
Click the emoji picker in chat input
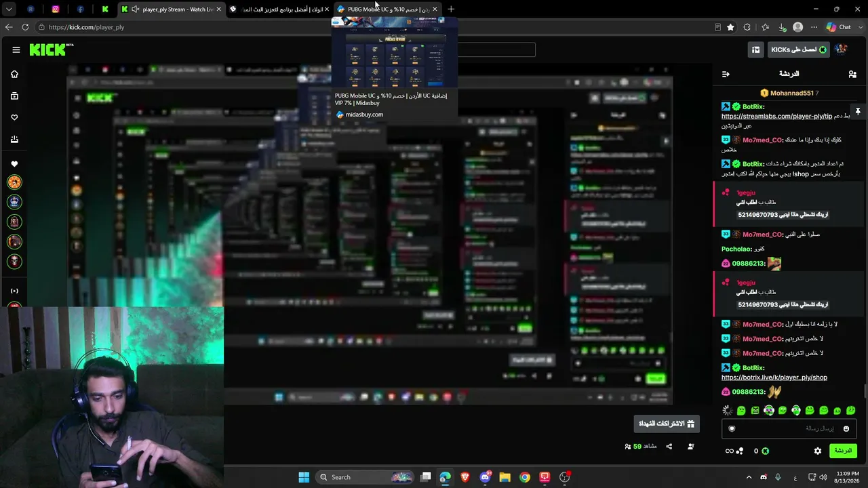click(x=846, y=428)
